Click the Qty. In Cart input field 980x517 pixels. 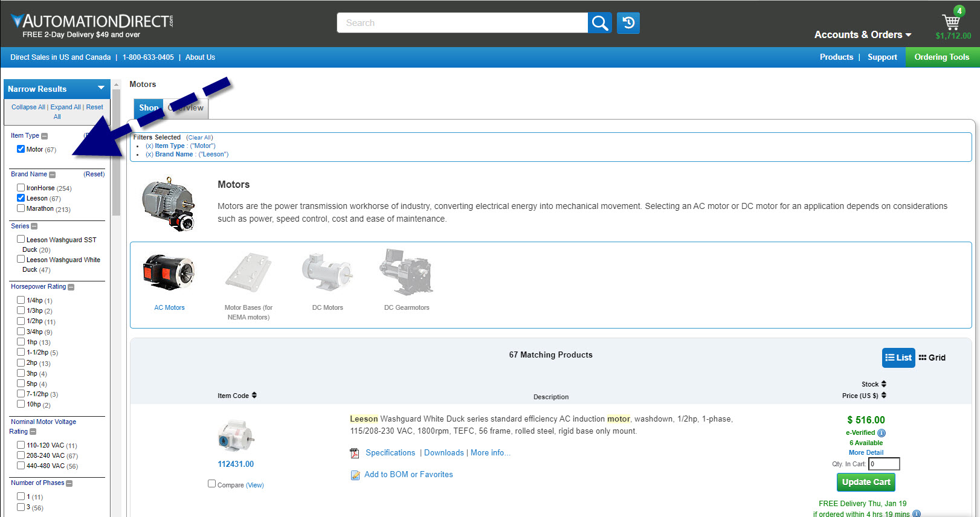click(884, 464)
